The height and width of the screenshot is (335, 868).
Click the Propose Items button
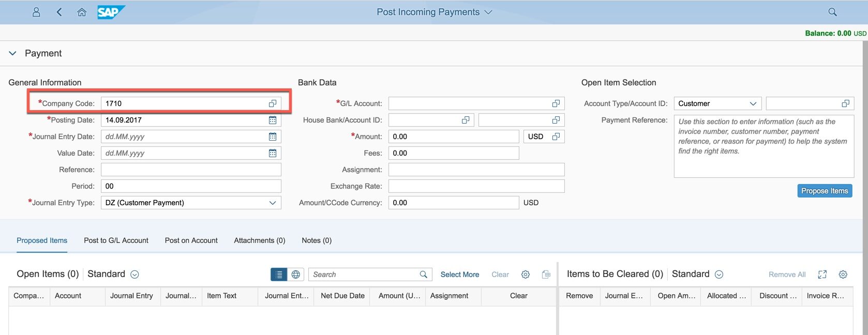825,191
